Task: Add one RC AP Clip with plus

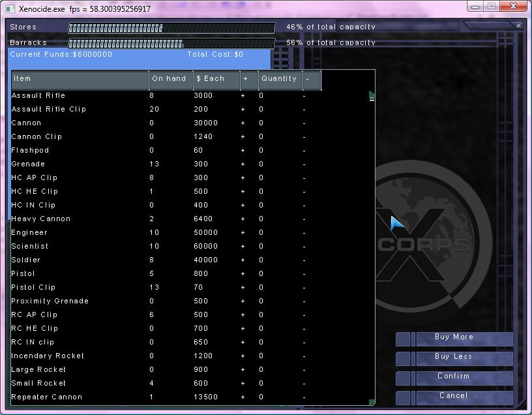Action: pyautogui.click(x=243, y=315)
